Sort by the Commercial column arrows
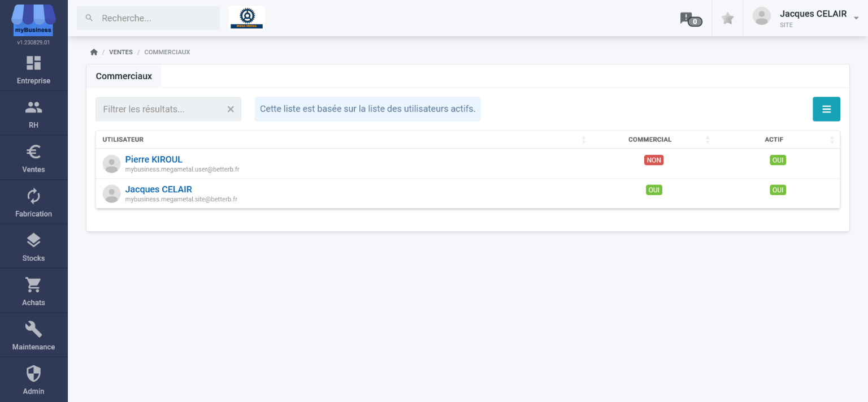Screen dimensions: 868x402 (708, 140)
